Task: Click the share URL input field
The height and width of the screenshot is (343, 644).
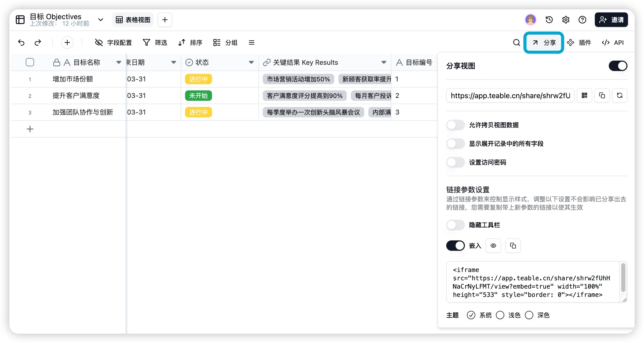Action: pyautogui.click(x=510, y=96)
